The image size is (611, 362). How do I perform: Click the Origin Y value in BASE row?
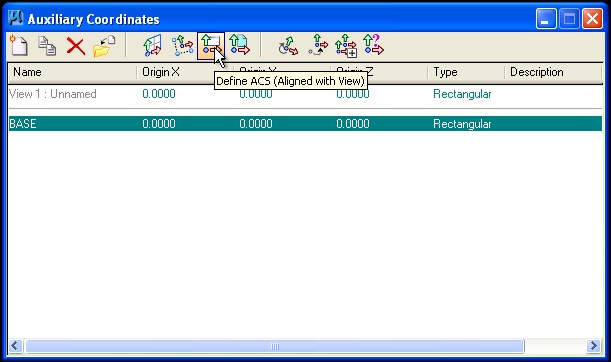click(x=256, y=124)
